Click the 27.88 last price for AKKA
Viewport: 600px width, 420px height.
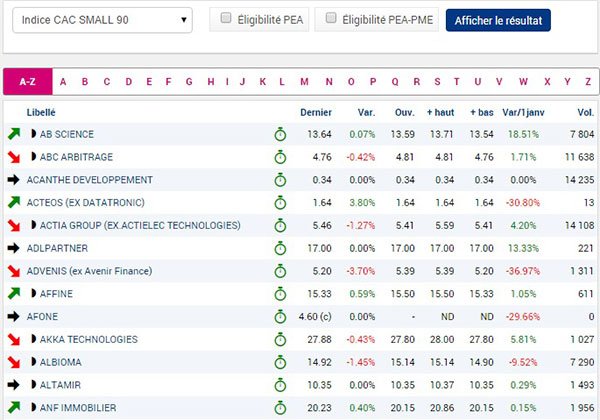[x=319, y=339]
